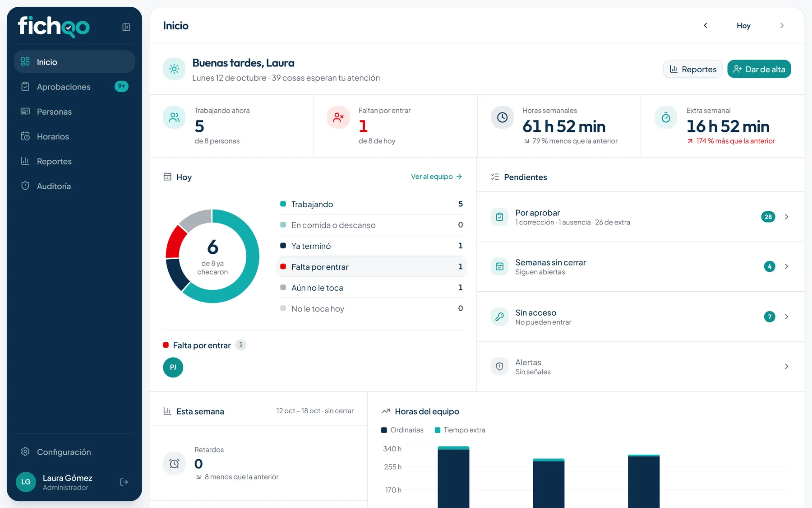The image size is (812, 508).
Task: Click the Faltan por entrar person icon
Action: click(338, 117)
